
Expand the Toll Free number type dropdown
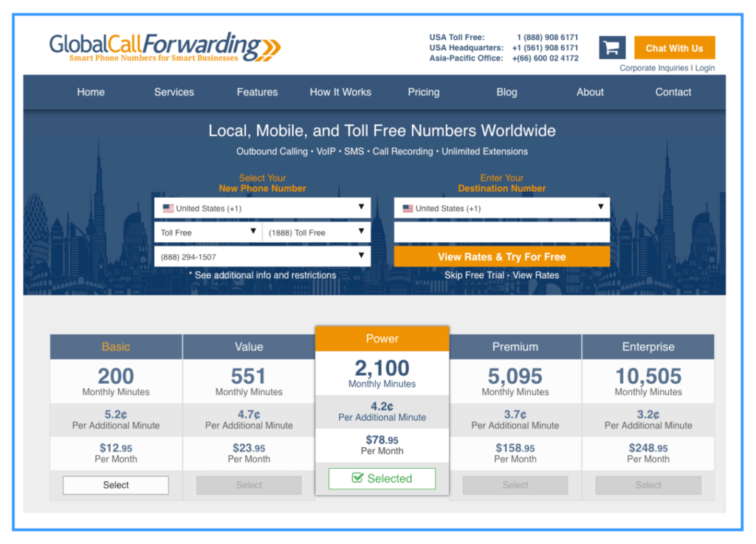[207, 232]
